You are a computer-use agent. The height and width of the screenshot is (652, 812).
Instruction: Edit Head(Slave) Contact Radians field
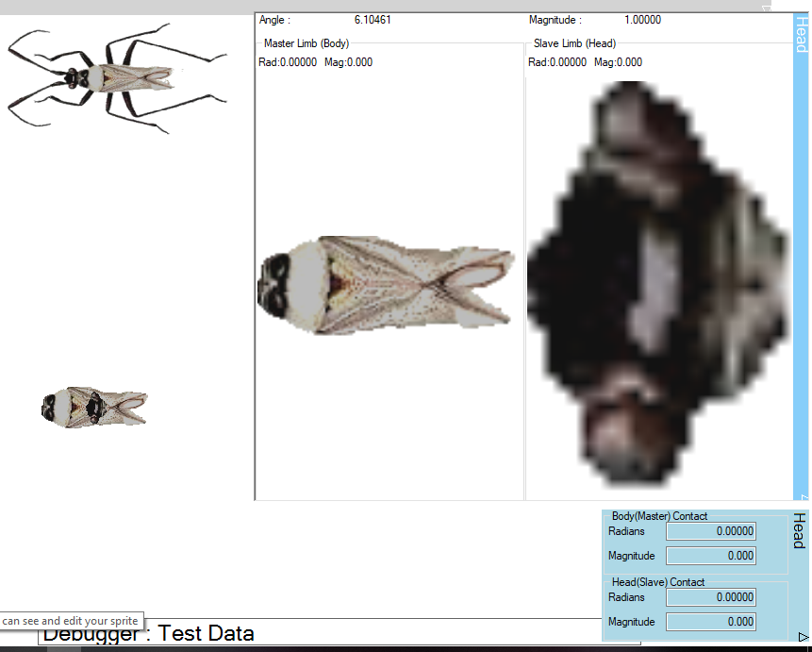click(710, 597)
